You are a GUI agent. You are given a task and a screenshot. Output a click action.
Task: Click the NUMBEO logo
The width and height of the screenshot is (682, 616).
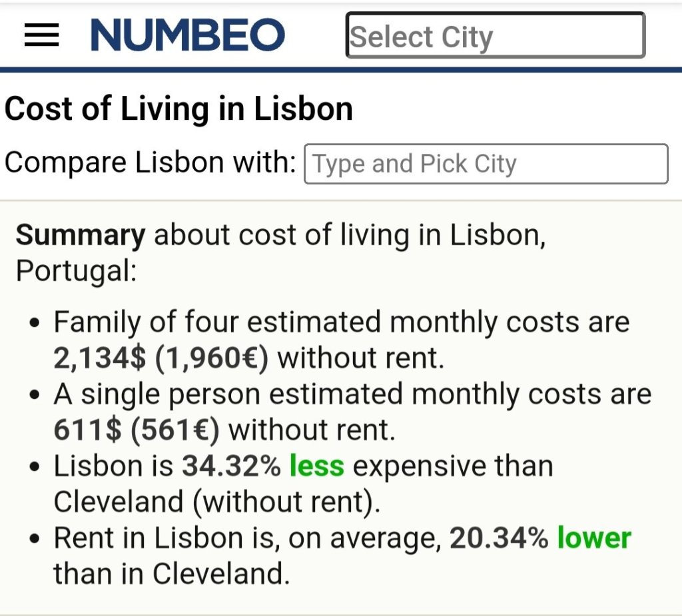click(188, 35)
